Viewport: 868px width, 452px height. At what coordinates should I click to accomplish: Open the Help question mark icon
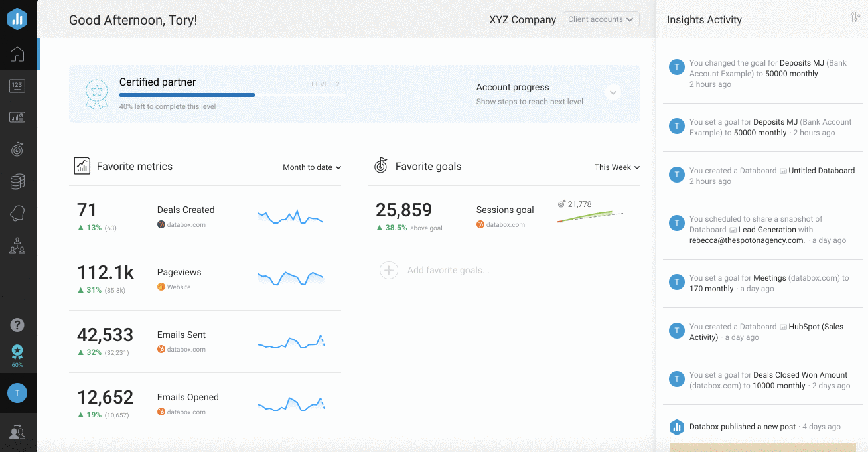pos(18,325)
